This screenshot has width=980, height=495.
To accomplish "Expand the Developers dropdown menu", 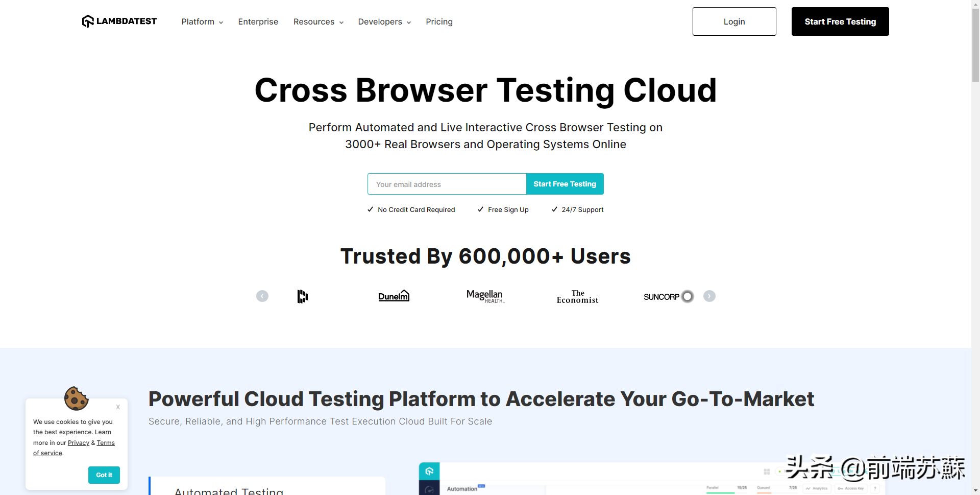I will [x=384, y=21].
